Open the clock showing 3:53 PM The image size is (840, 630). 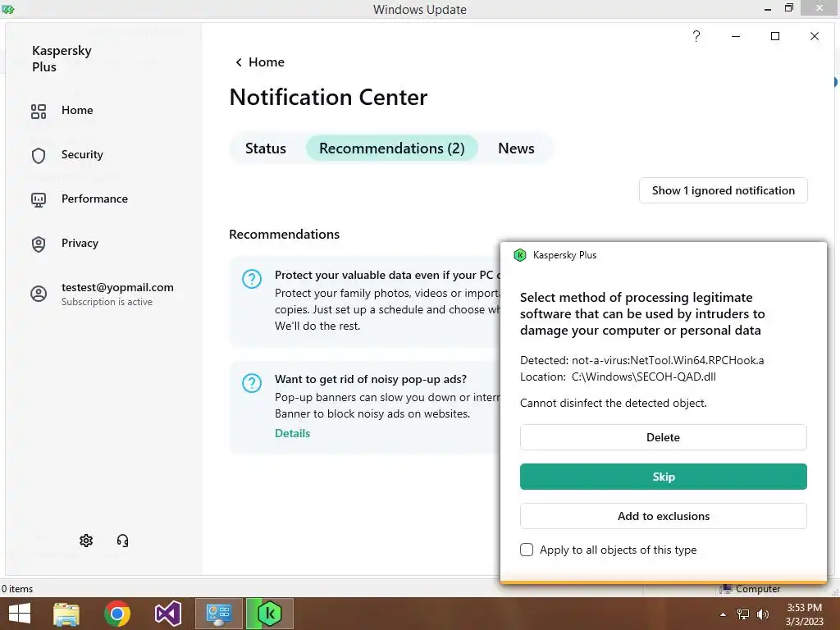coord(804,614)
